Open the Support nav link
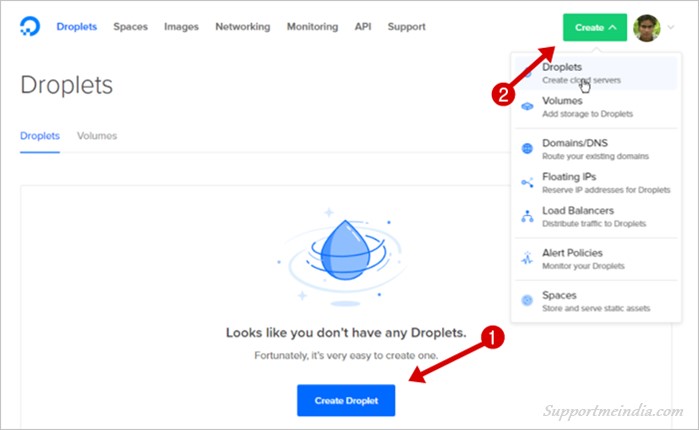The height and width of the screenshot is (430, 699). (x=407, y=27)
